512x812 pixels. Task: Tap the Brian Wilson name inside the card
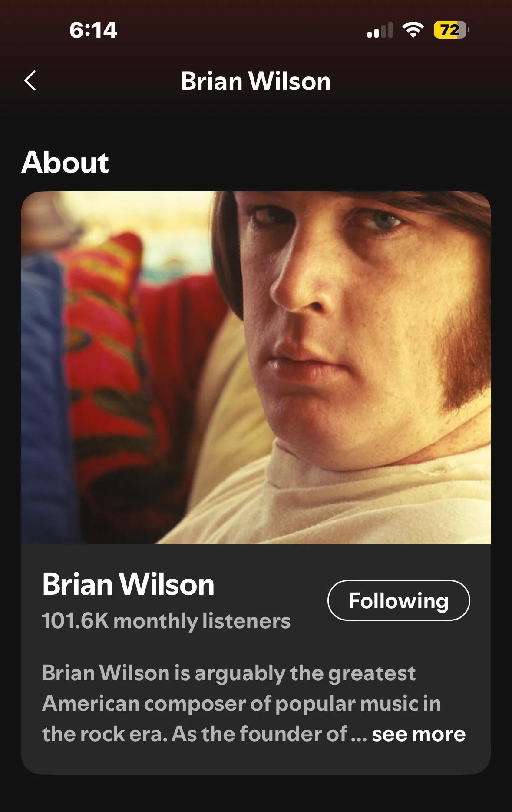[x=129, y=584]
